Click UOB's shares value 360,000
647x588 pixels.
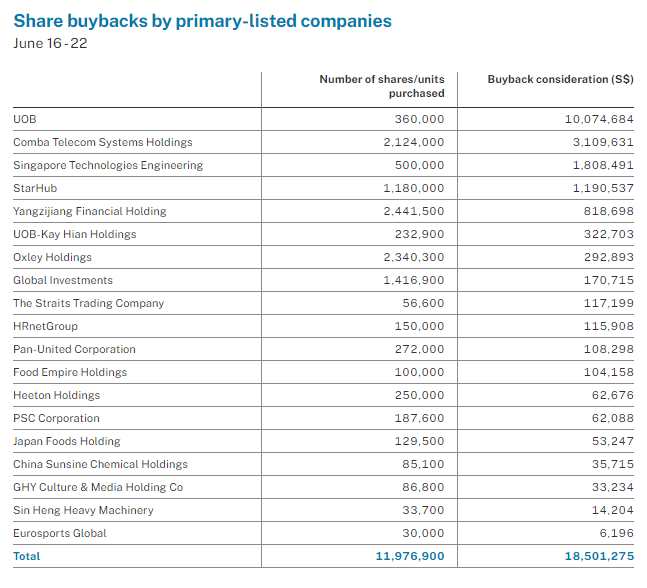pos(419,119)
